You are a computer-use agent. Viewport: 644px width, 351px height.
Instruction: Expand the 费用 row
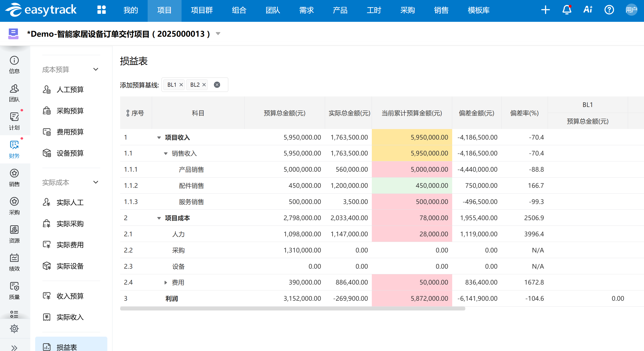coord(166,282)
